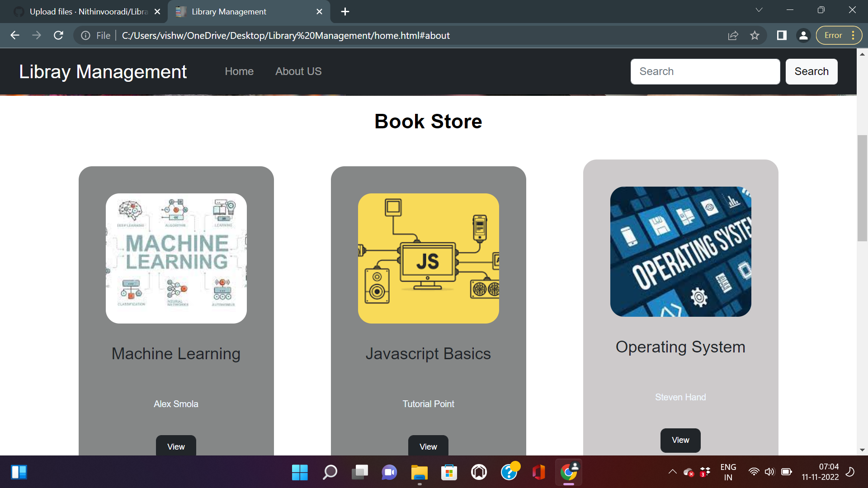Open Microsoft Office from taskbar
The height and width of the screenshot is (488, 868).
coord(538,472)
